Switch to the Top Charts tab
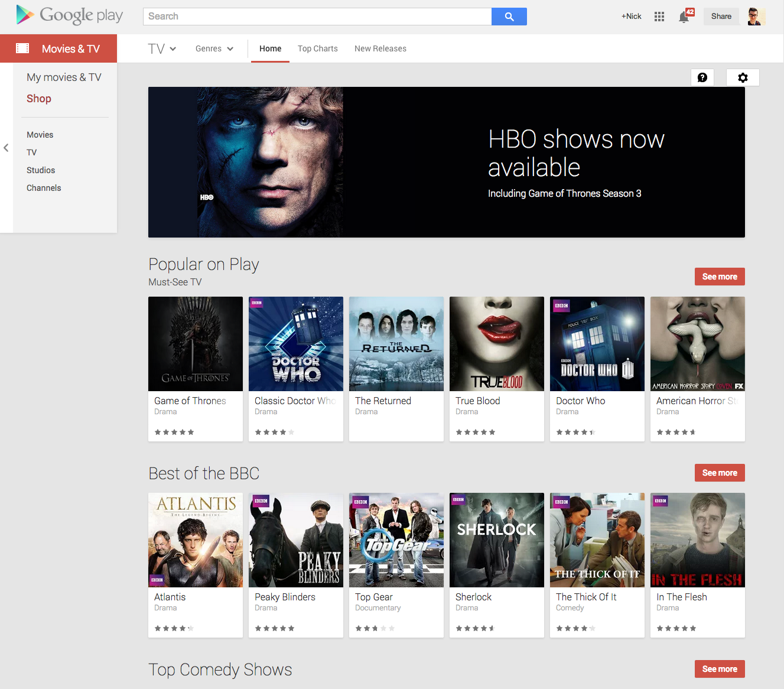The image size is (784, 689). [318, 48]
